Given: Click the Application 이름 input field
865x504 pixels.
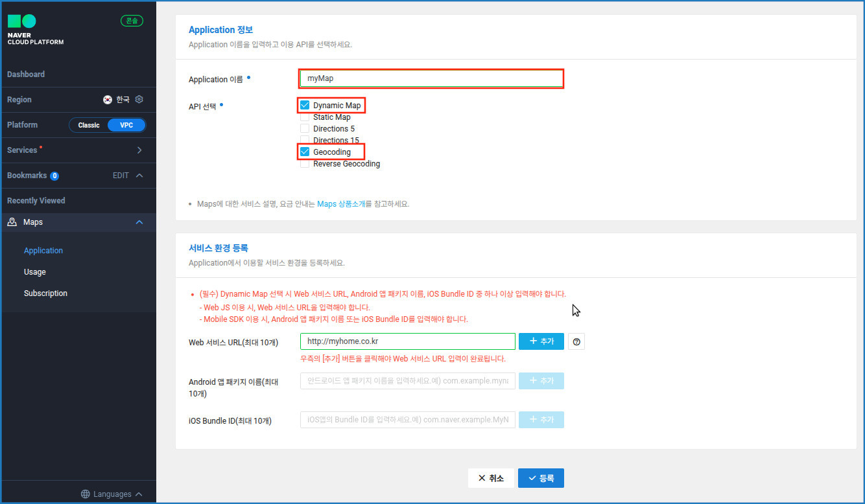Looking at the screenshot, I should tap(431, 78).
